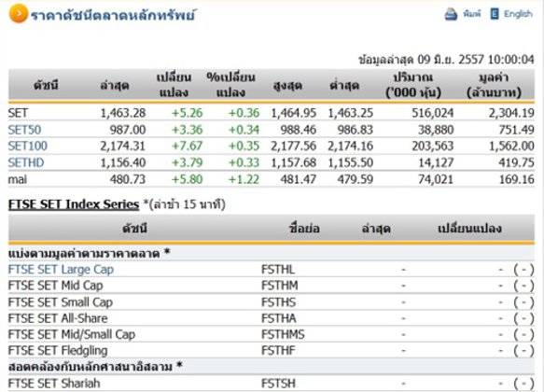Click mai volume 74,021
The width and height of the screenshot is (544, 392).
click(x=436, y=179)
